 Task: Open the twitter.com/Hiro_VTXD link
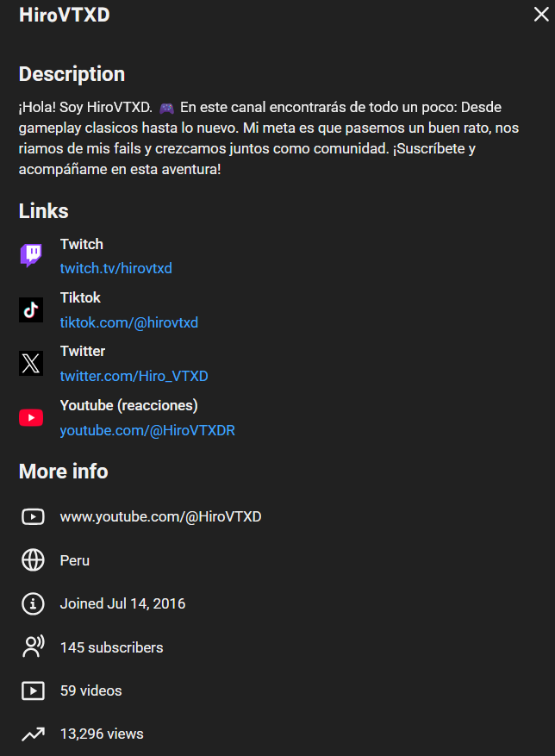pos(134,376)
